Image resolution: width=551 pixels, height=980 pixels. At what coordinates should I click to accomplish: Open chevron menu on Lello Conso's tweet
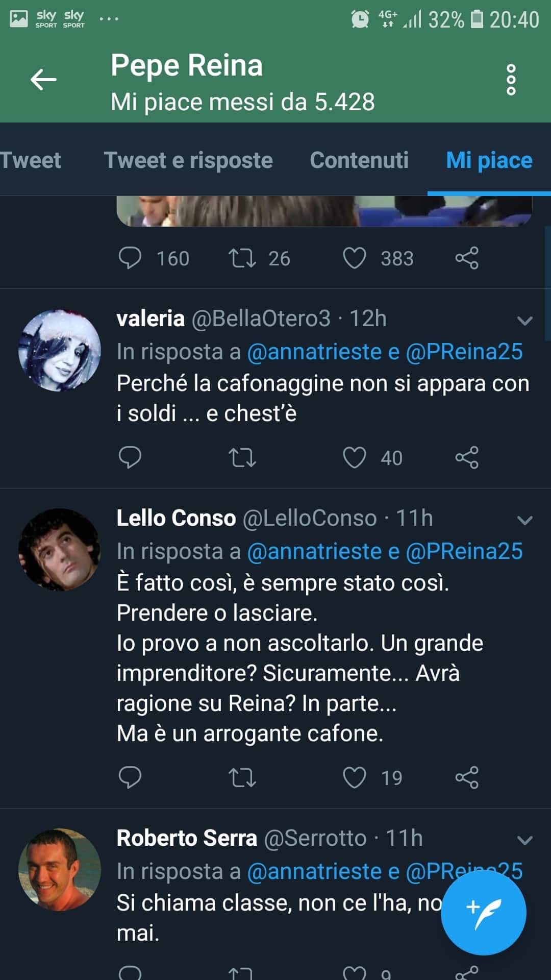coord(524,520)
